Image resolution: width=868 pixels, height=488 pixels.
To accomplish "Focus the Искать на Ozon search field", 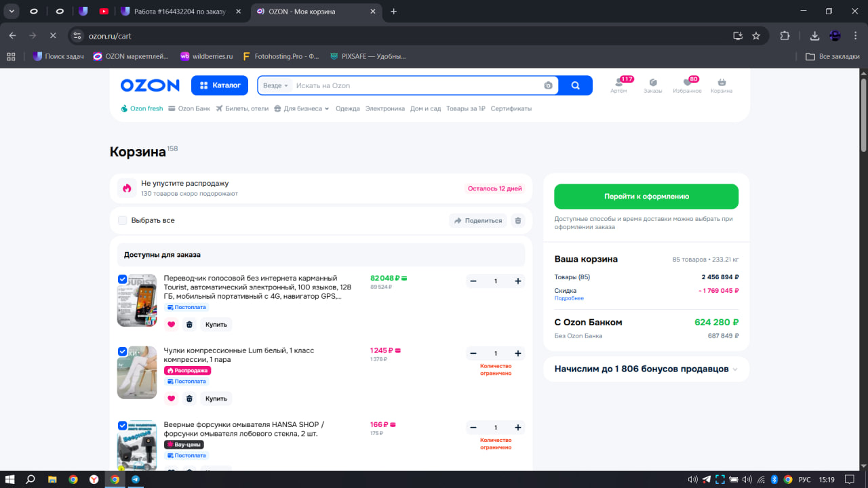I will click(x=416, y=85).
